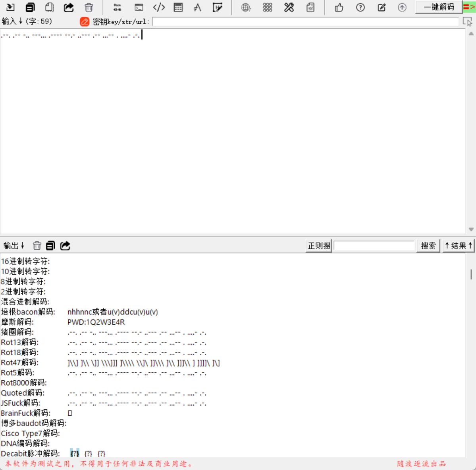Clear the input with the top toolbar trash icon
Screen dimensions: 476x470
pyautogui.click(x=89, y=7)
